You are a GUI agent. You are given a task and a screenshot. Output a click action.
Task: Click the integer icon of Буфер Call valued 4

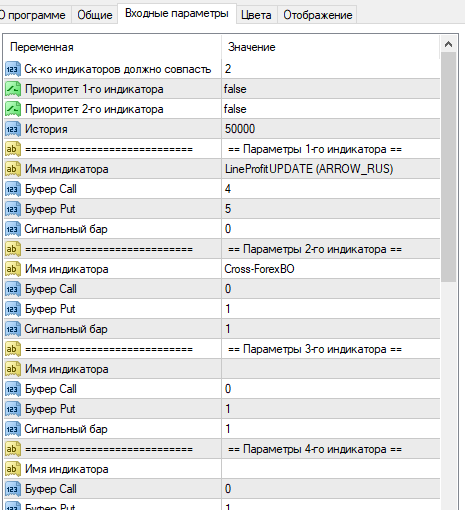click(13, 189)
